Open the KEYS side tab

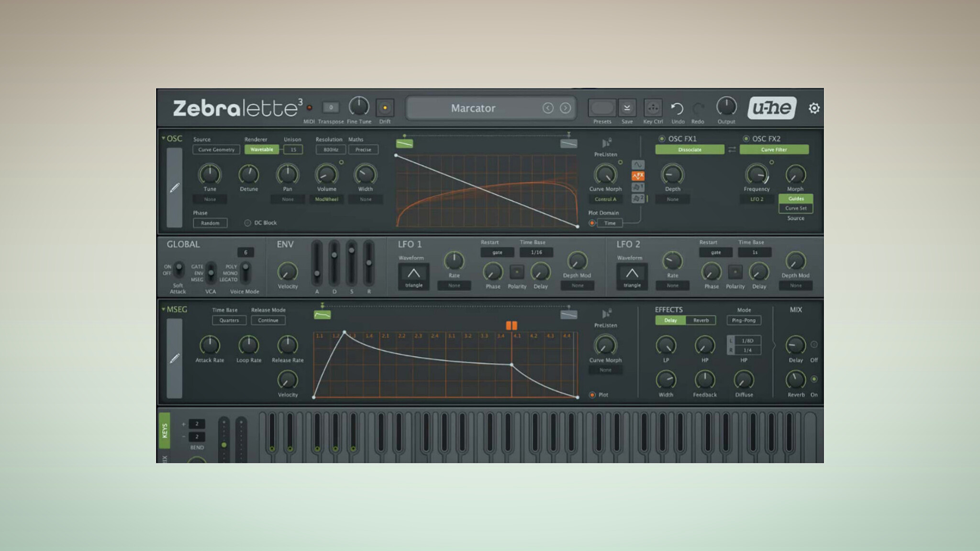(164, 430)
